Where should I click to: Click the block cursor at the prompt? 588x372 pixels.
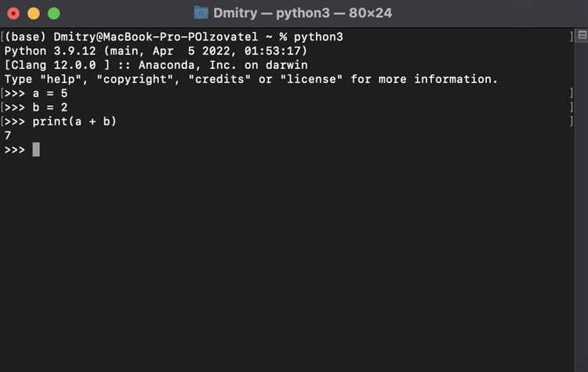click(36, 150)
